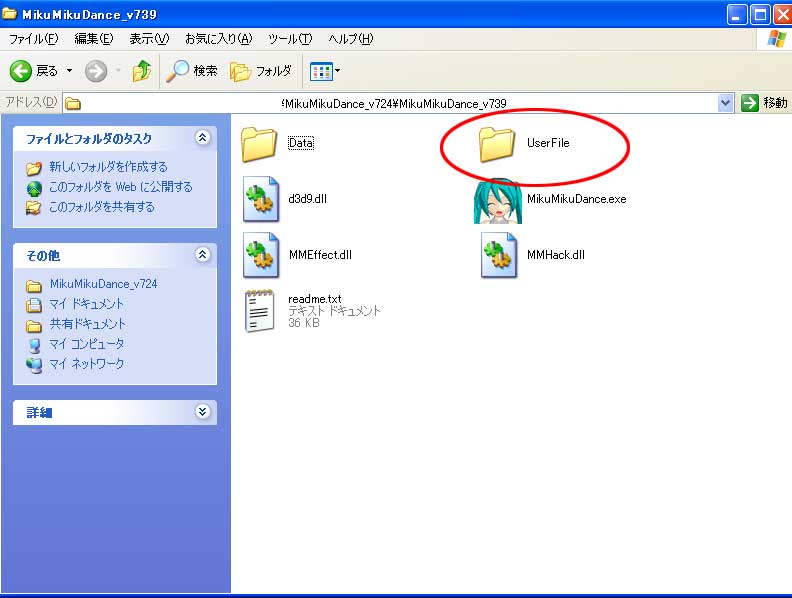Screen dimensions: 792x598
Task: Click このフォルダを共有する link
Action: click(x=102, y=207)
